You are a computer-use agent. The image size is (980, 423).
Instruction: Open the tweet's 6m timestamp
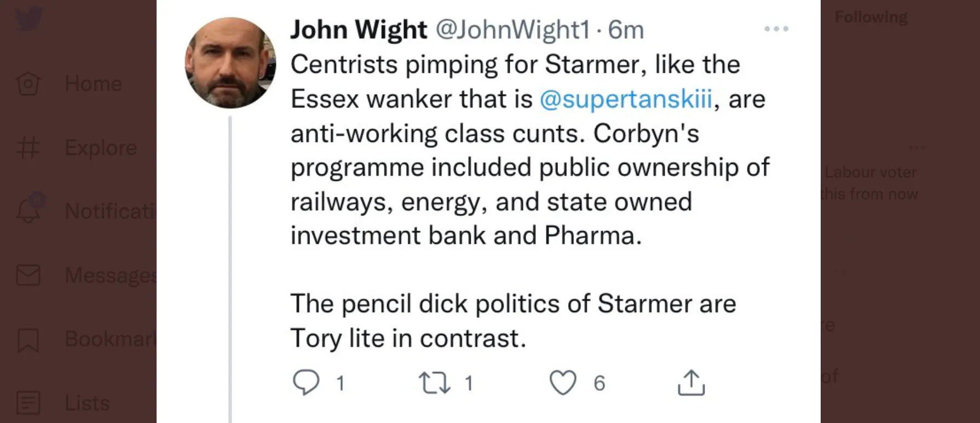coord(626,30)
